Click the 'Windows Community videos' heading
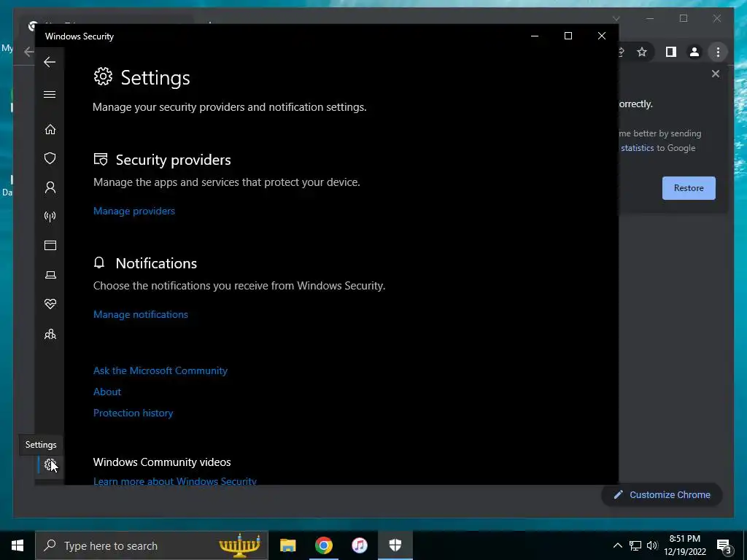Screen dimensions: 747x560 click(x=162, y=462)
